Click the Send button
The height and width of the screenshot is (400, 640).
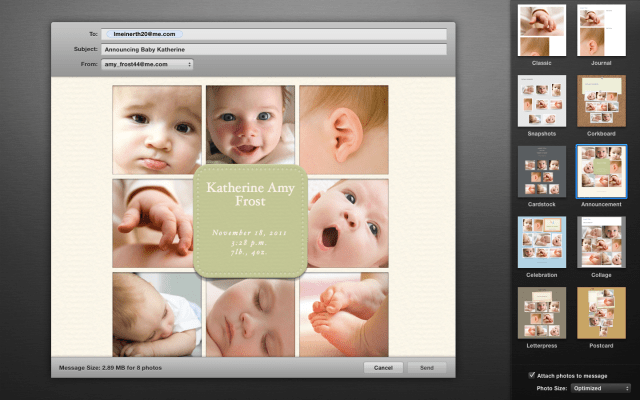(427, 368)
